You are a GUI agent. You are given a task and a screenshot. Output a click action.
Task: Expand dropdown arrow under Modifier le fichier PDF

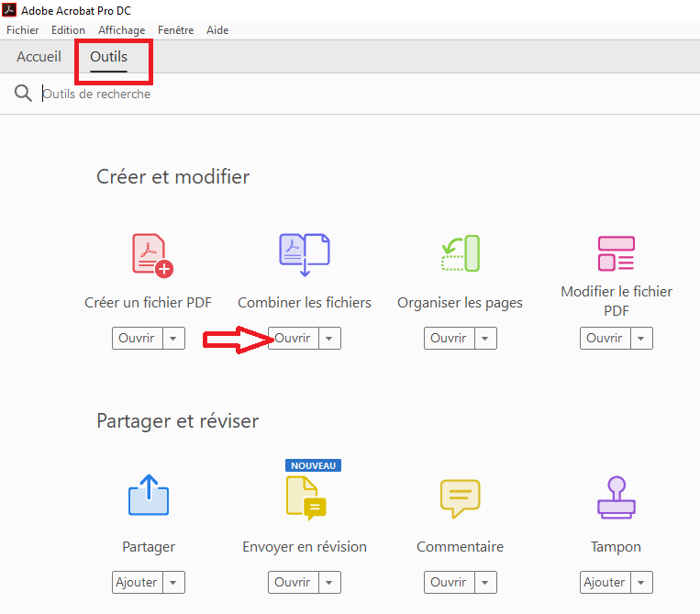(x=641, y=338)
